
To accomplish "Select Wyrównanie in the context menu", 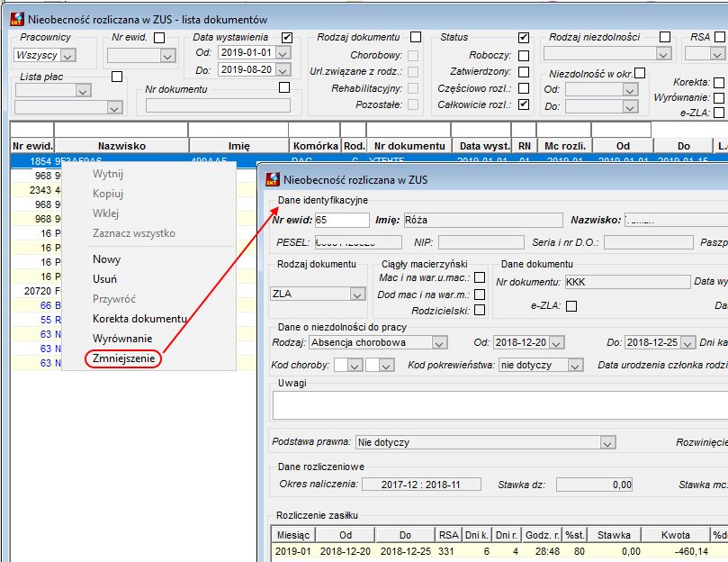I will pyautogui.click(x=122, y=339).
